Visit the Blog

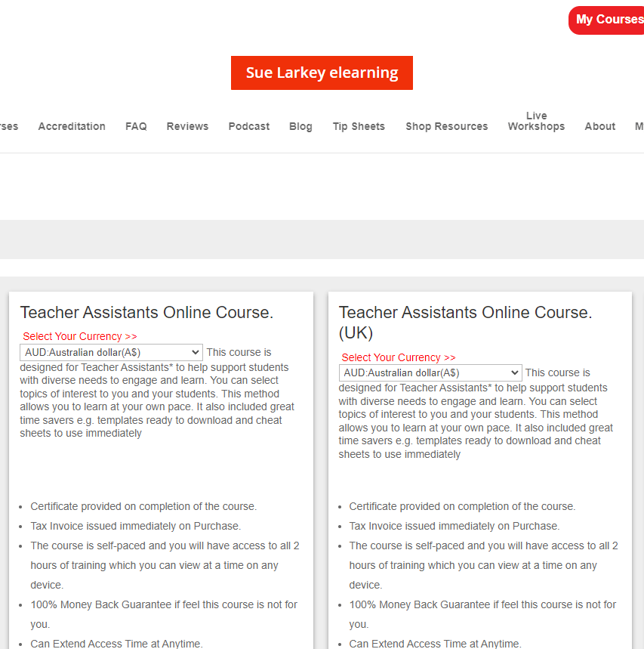[300, 126]
